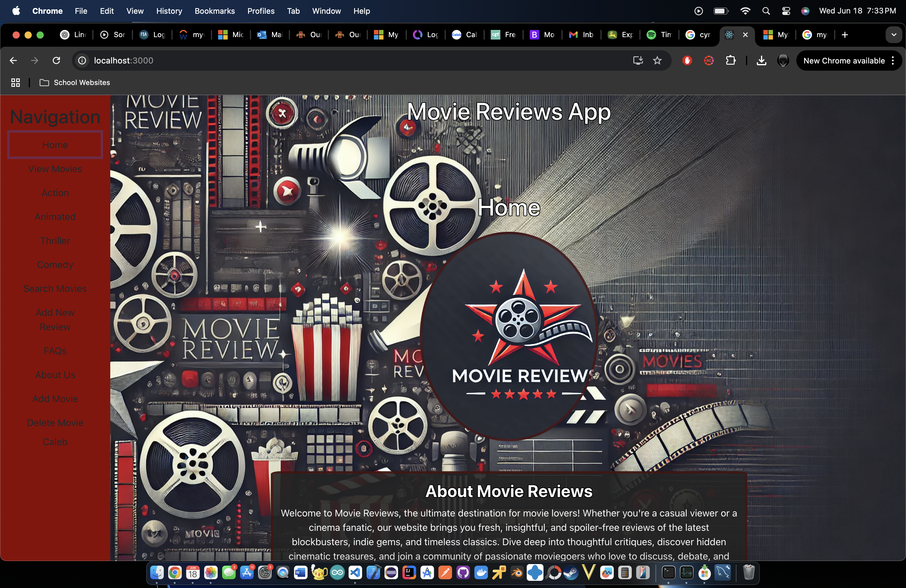Open the FAQs page
The image size is (906, 588).
pyautogui.click(x=55, y=351)
